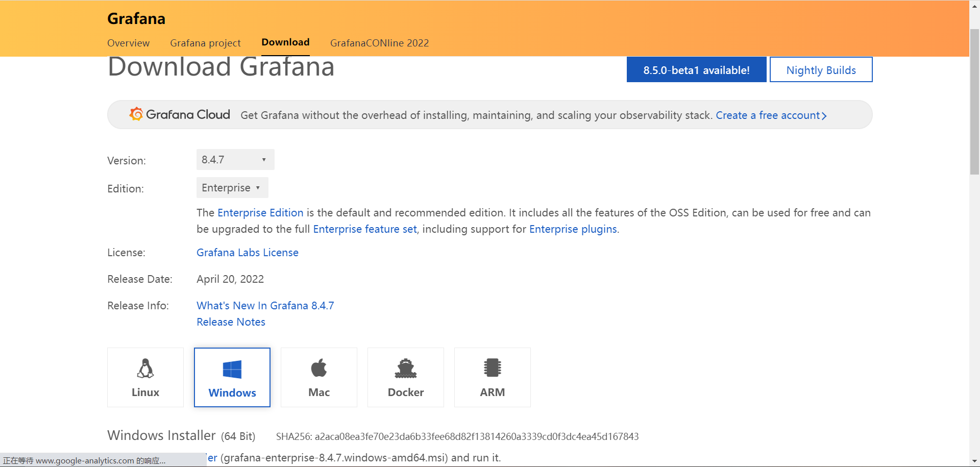Follow the Create a free account link
The height and width of the screenshot is (467, 980).
(x=771, y=115)
